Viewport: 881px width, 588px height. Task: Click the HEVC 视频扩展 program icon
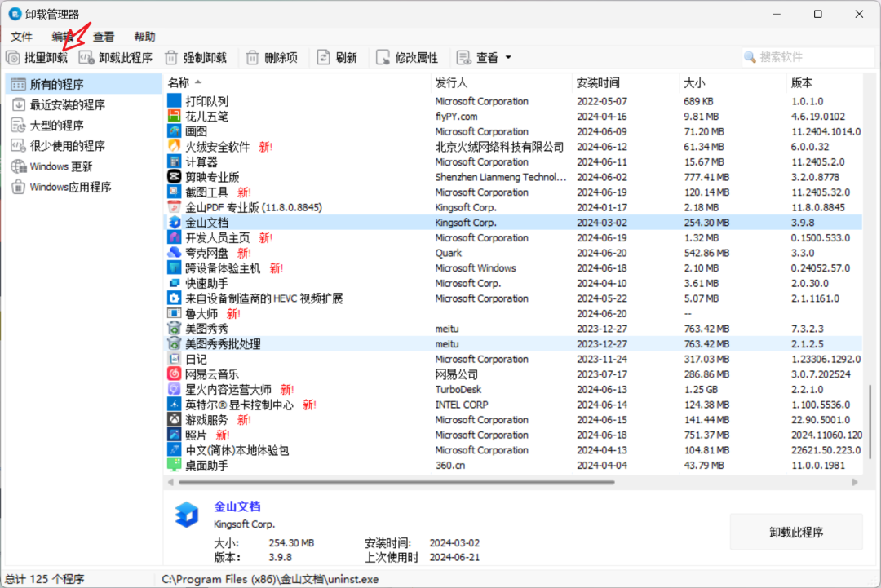click(x=175, y=298)
